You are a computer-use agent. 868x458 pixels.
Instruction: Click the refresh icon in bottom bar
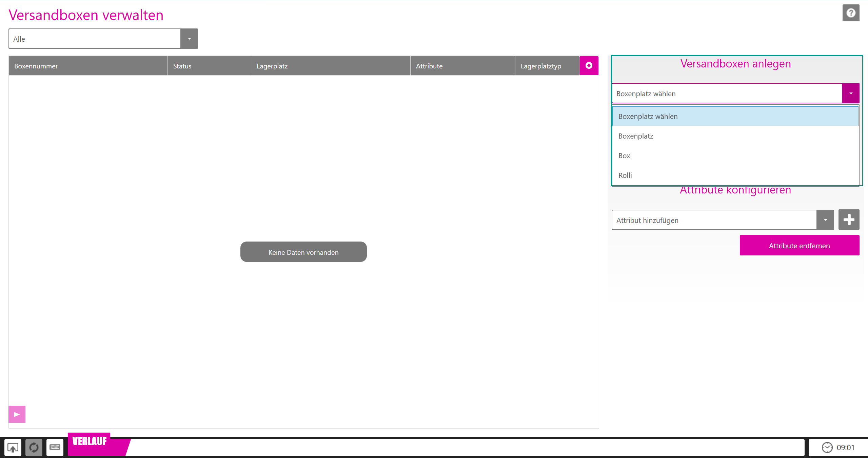34,447
